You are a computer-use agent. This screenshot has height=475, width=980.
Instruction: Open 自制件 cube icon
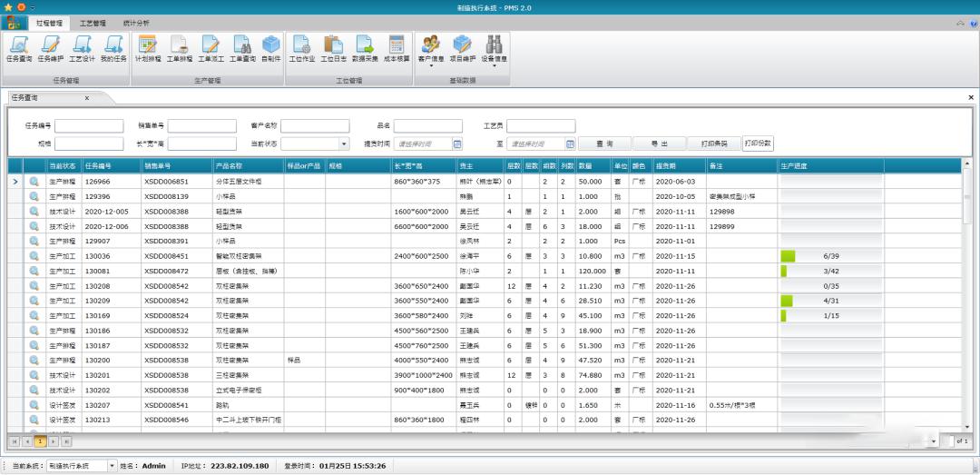(x=270, y=49)
